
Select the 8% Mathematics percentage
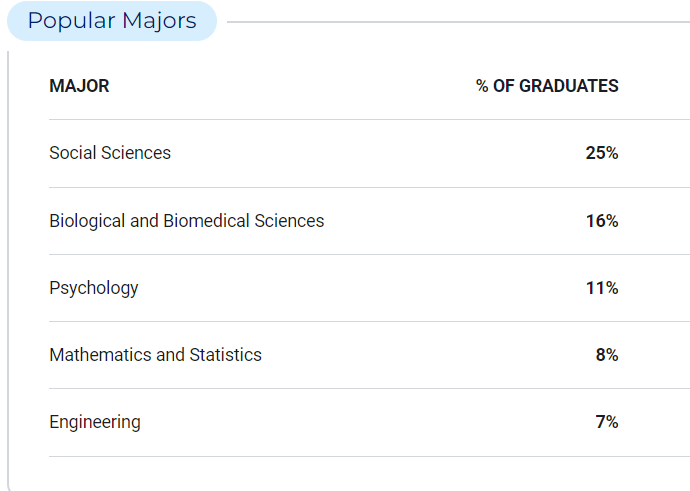(x=607, y=355)
